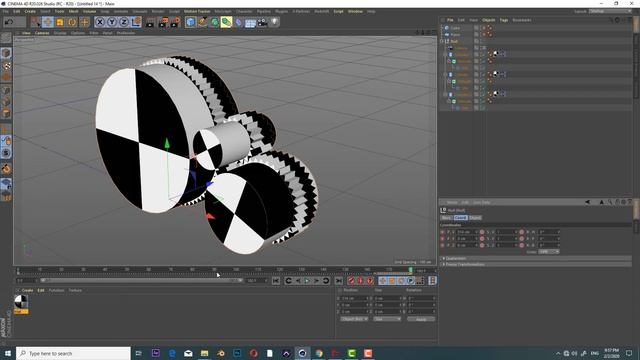The image size is (640, 360).
Task: Select the Scale tool icon
Action: tap(60, 22)
